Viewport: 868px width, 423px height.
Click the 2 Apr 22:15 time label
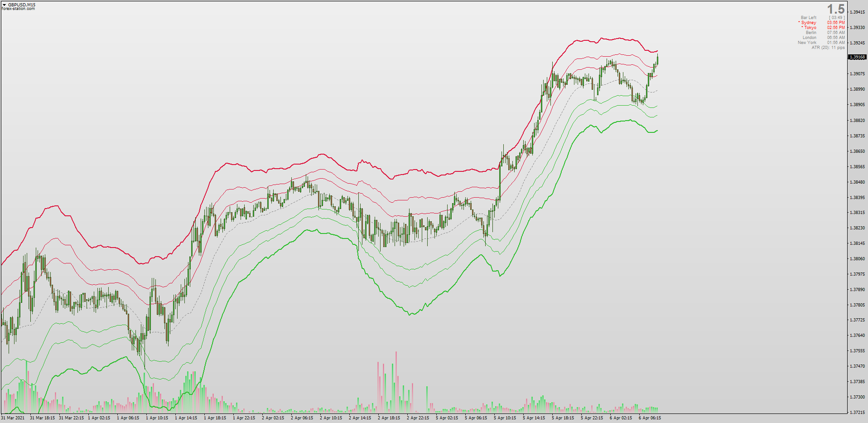click(418, 418)
